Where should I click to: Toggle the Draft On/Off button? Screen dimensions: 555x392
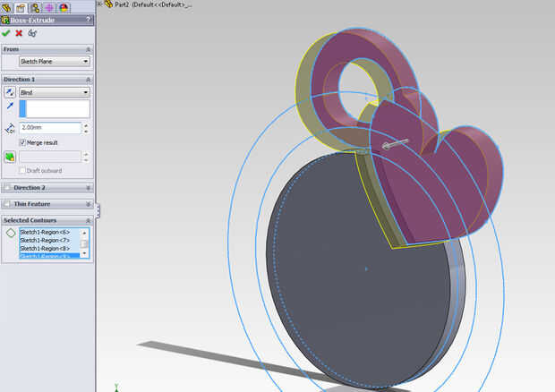pos(10,157)
